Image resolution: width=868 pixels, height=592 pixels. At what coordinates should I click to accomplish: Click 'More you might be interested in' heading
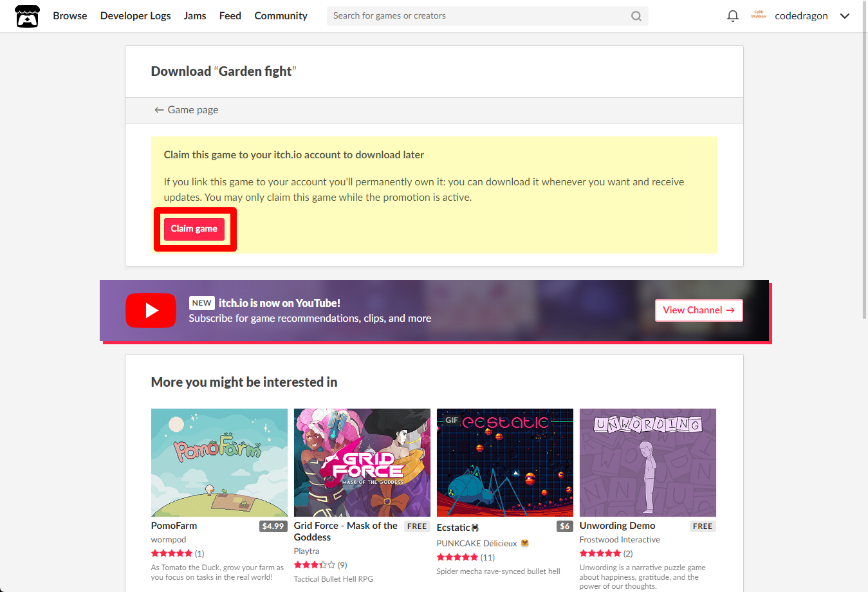244,382
